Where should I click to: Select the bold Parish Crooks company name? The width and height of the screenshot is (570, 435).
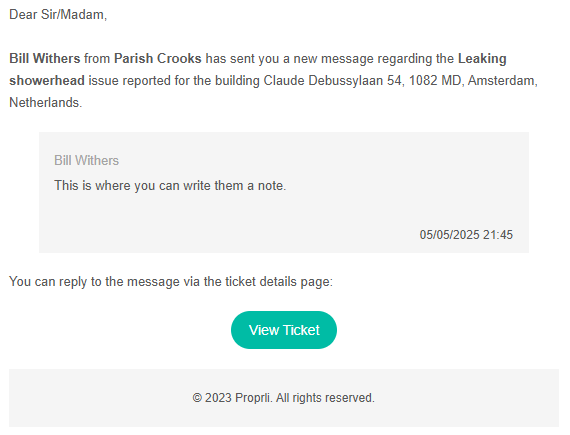[x=158, y=59]
